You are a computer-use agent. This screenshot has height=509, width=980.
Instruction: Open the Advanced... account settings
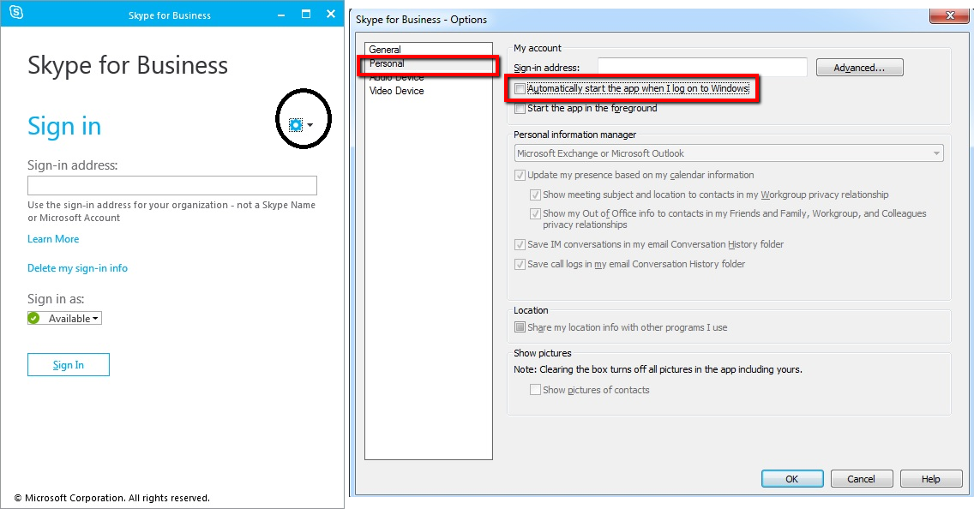[859, 68]
